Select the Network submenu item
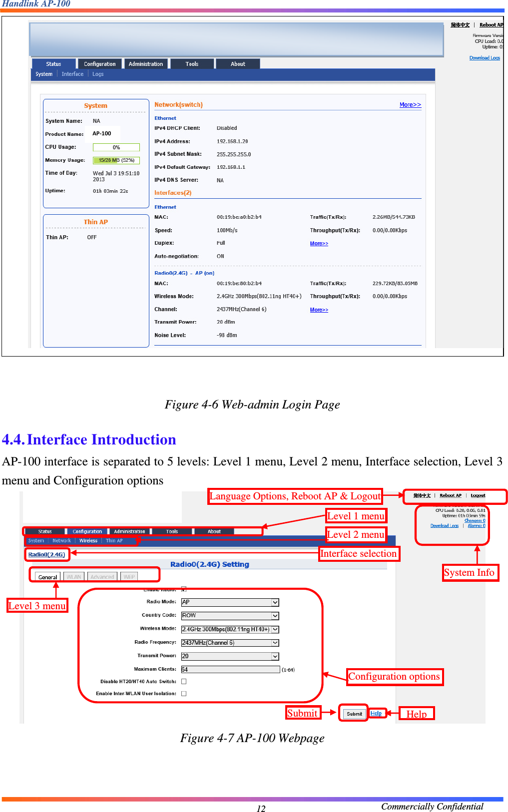Image resolution: width=508 pixels, height=812 pixels. click(62, 541)
